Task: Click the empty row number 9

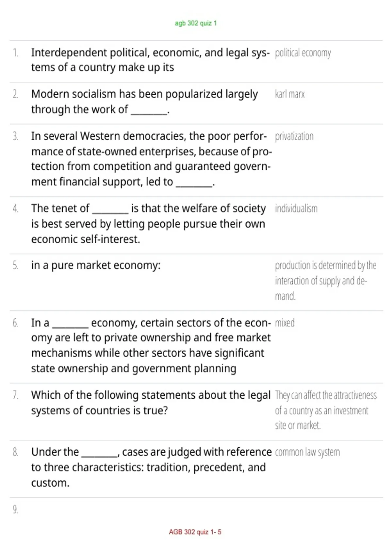Action: [x=15, y=510]
